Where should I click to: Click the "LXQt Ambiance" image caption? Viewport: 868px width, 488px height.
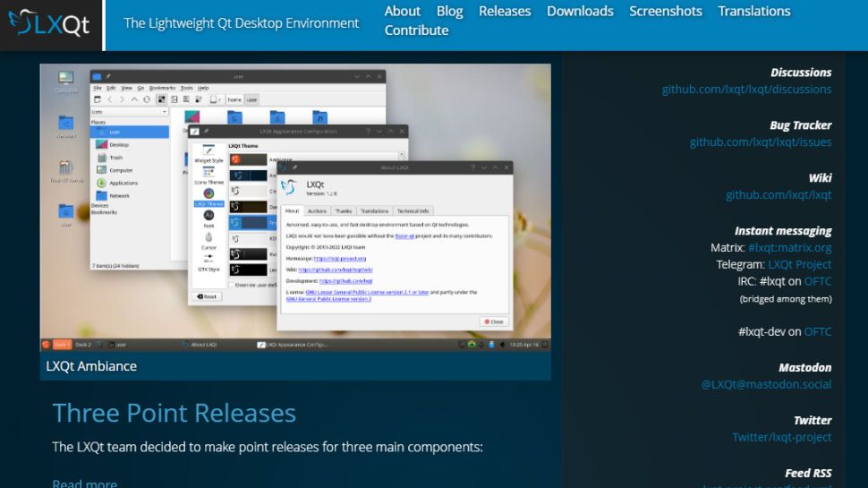pyautogui.click(x=91, y=366)
